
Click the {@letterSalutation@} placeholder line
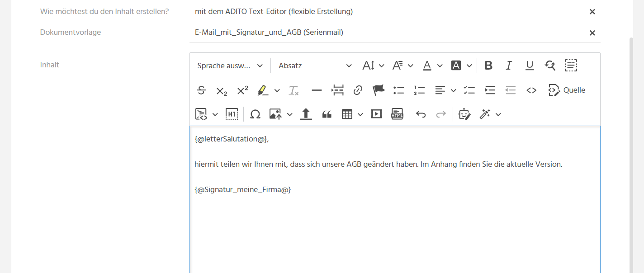pos(232,139)
